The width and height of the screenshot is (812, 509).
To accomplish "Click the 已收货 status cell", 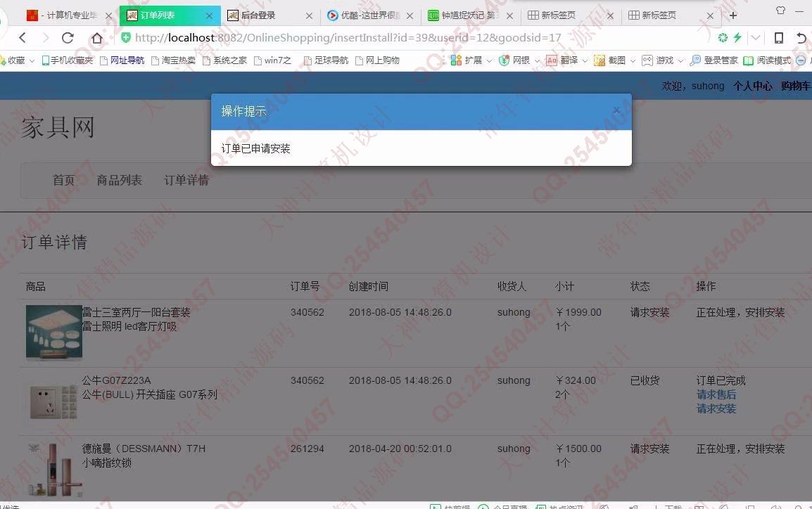I will [x=645, y=380].
